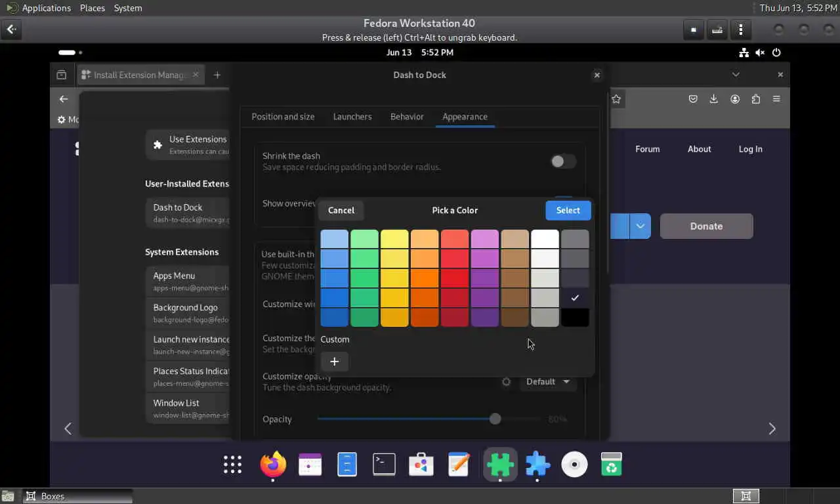
Task: Click the guest network status icon
Action: [x=744, y=52]
